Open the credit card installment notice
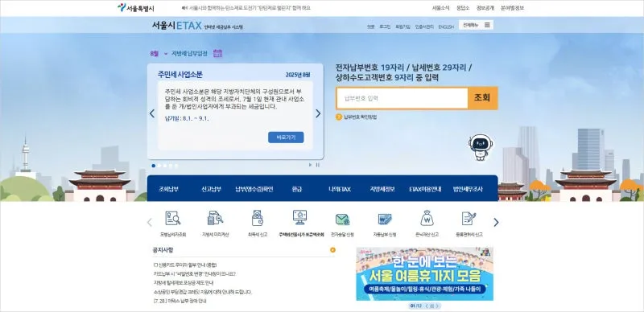This screenshot has width=644, height=312. pyautogui.click(x=185, y=265)
